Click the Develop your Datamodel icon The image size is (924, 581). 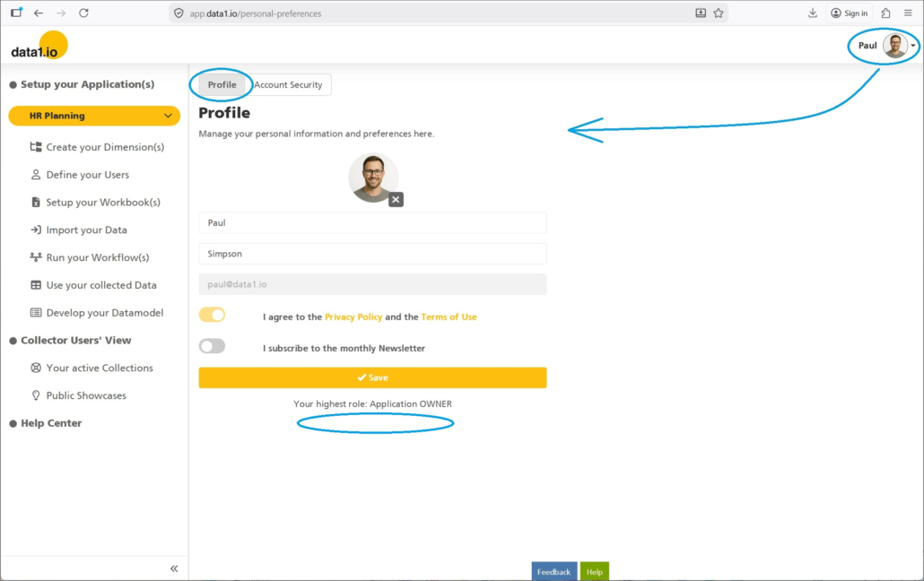tap(36, 313)
